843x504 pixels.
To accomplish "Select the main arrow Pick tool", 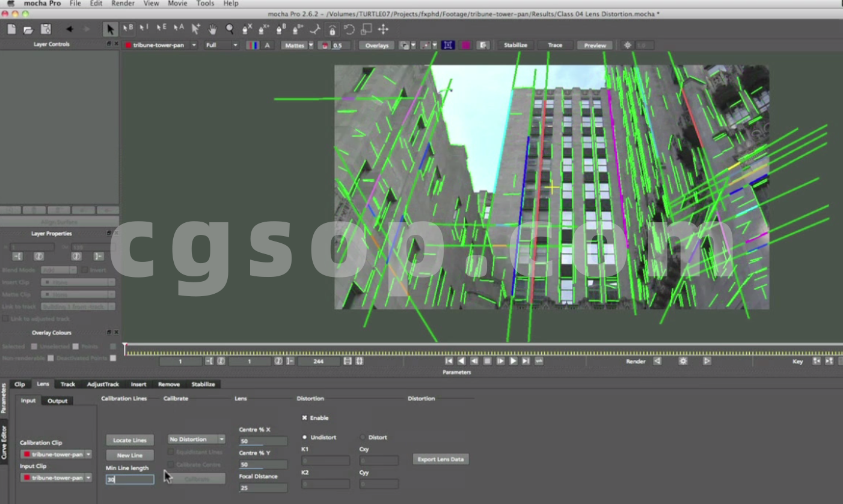I will click(110, 29).
